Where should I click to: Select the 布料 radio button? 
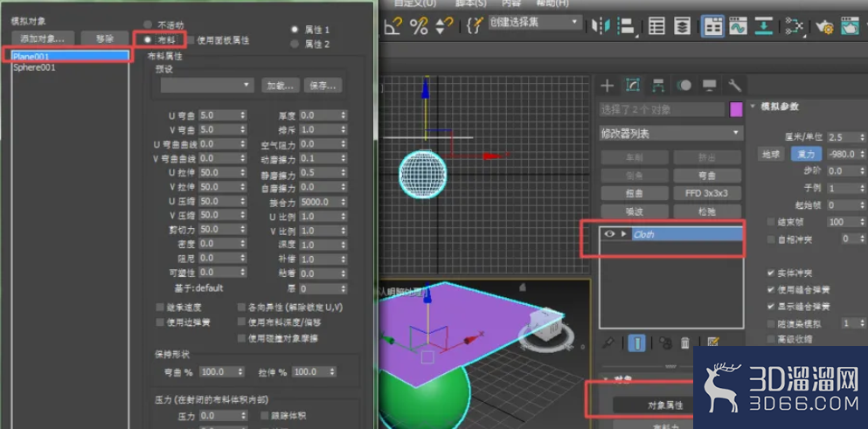coord(147,40)
